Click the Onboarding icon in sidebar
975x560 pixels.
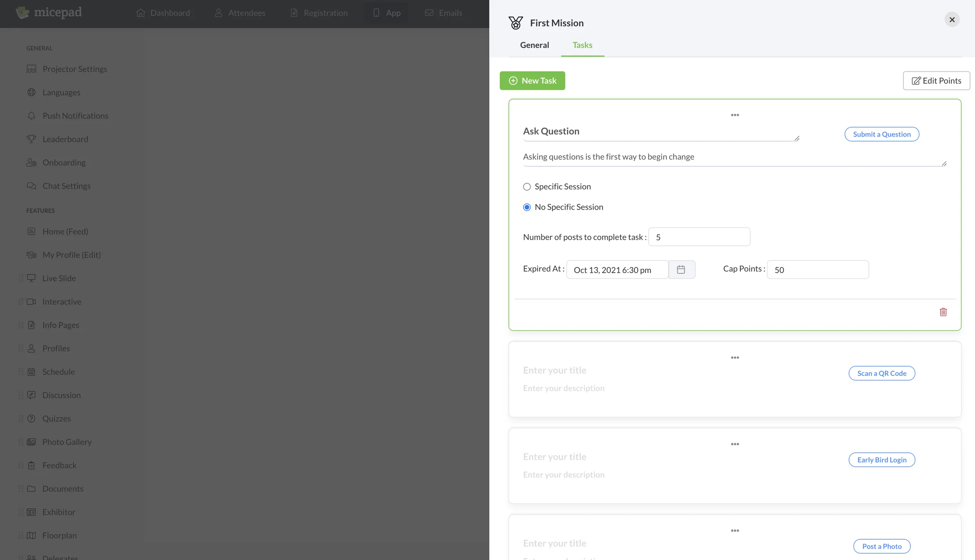coord(31,163)
